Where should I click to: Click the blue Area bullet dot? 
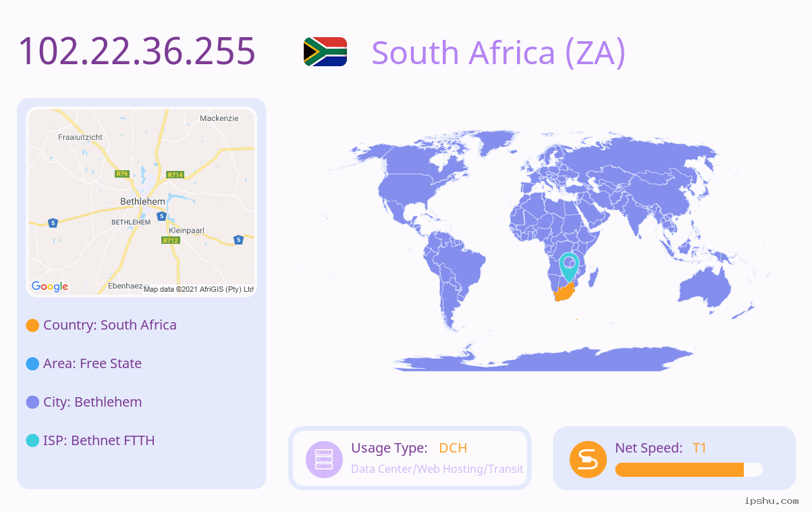[32, 364]
